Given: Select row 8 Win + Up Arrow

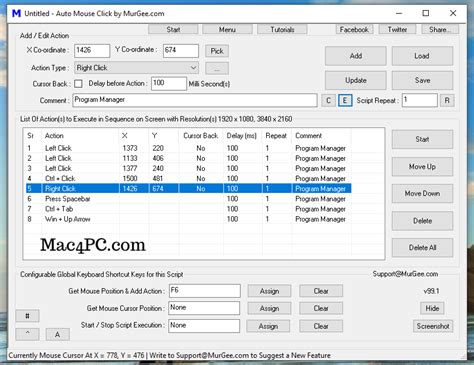Looking at the screenshot, I should (x=188, y=219).
